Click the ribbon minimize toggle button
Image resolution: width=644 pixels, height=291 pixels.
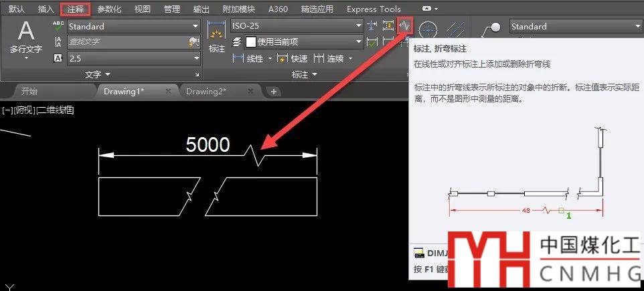[x=426, y=9]
